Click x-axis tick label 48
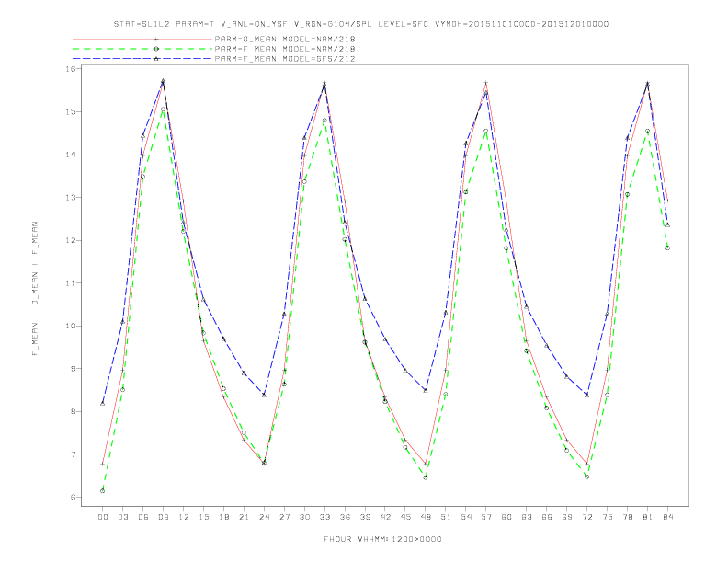 tap(426, 517)
